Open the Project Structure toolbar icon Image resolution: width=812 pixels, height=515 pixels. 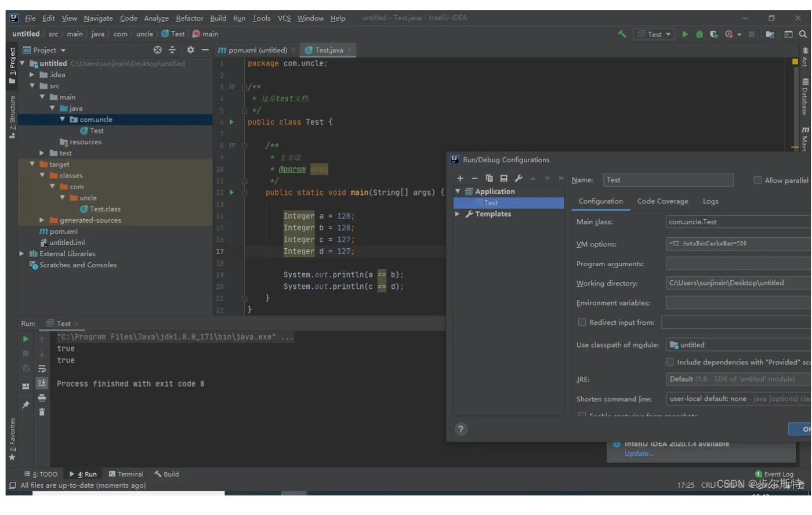[770, 34]
